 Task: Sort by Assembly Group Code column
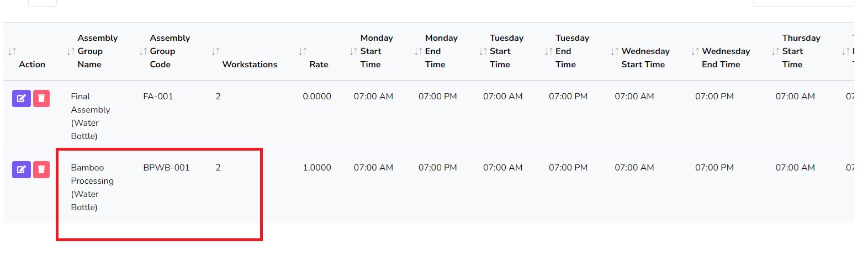143,51
